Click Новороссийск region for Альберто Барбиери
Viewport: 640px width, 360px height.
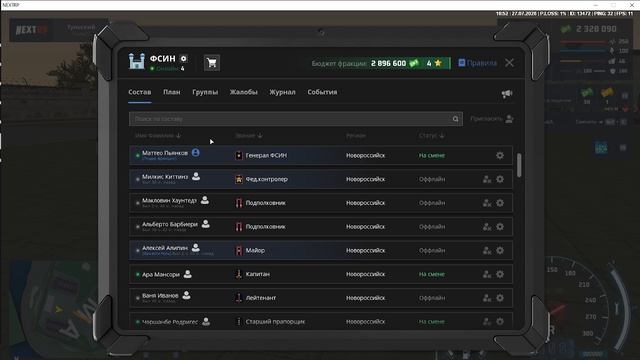pyautogui.click(x=365, y=227)
